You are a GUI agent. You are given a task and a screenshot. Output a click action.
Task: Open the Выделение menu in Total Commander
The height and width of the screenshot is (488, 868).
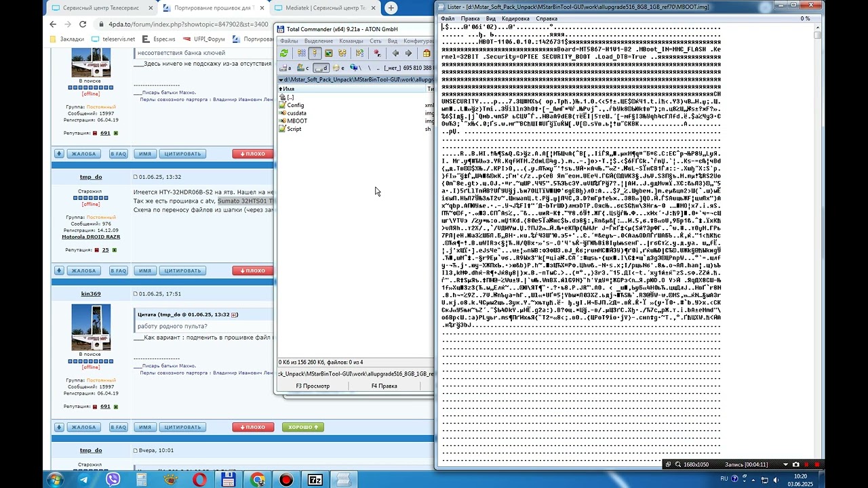(319, 41)
